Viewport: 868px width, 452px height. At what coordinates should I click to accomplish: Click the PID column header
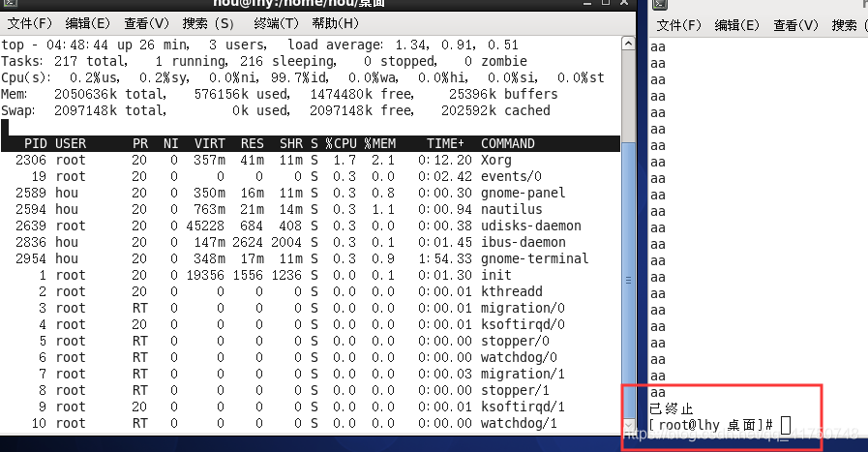pos(36,143)
